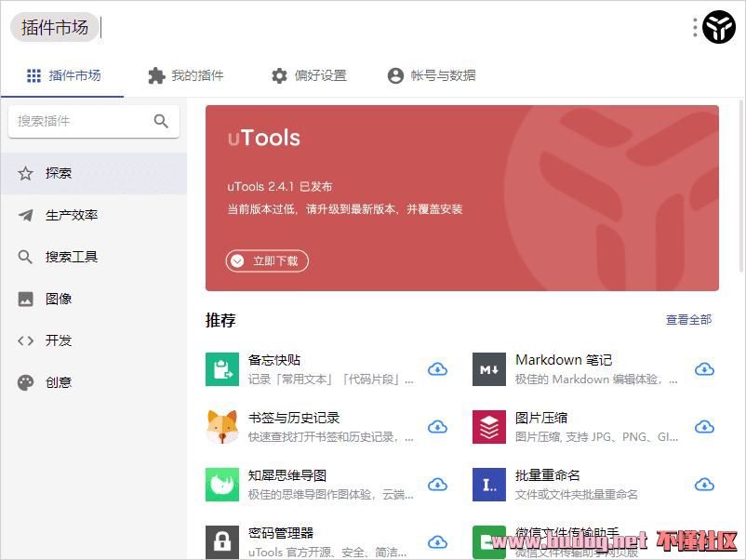Select the 生产效率 category in the sidebar
Viewport: 746px width, 560px height.
(x=94, y=215)
